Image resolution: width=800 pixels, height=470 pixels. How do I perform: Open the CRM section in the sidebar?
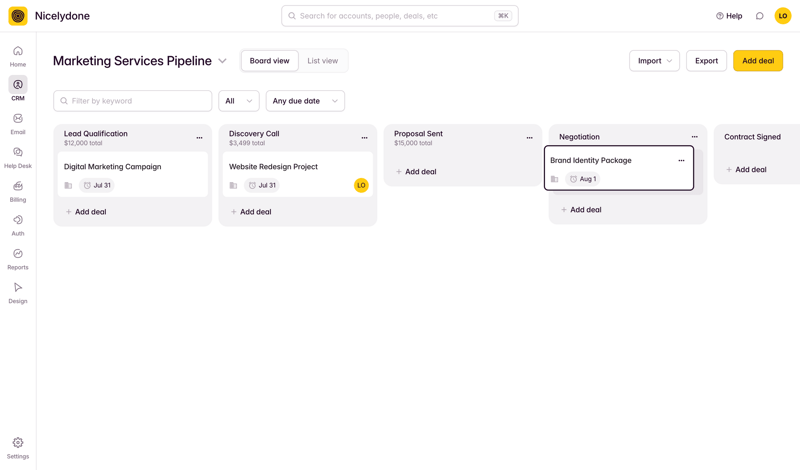(18, 89)
